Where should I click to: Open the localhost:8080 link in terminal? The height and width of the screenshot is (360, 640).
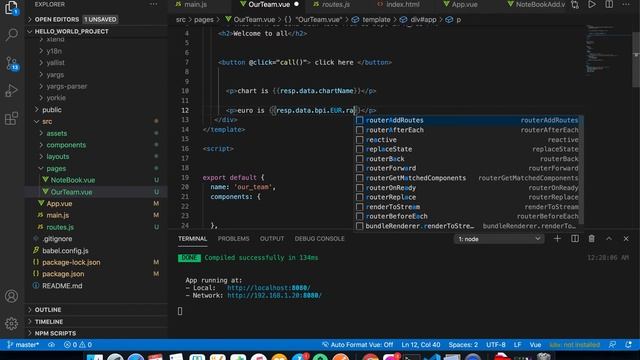pos(269,288)
